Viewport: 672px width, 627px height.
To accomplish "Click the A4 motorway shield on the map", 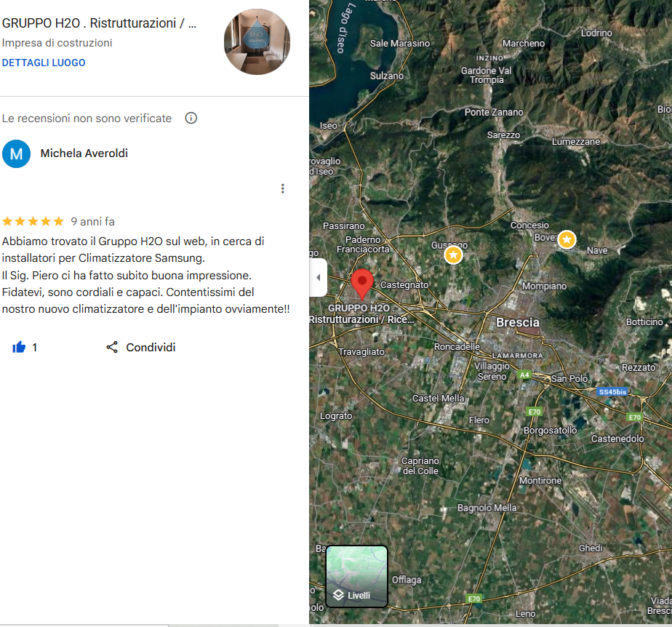I will [x=524, y=375].
